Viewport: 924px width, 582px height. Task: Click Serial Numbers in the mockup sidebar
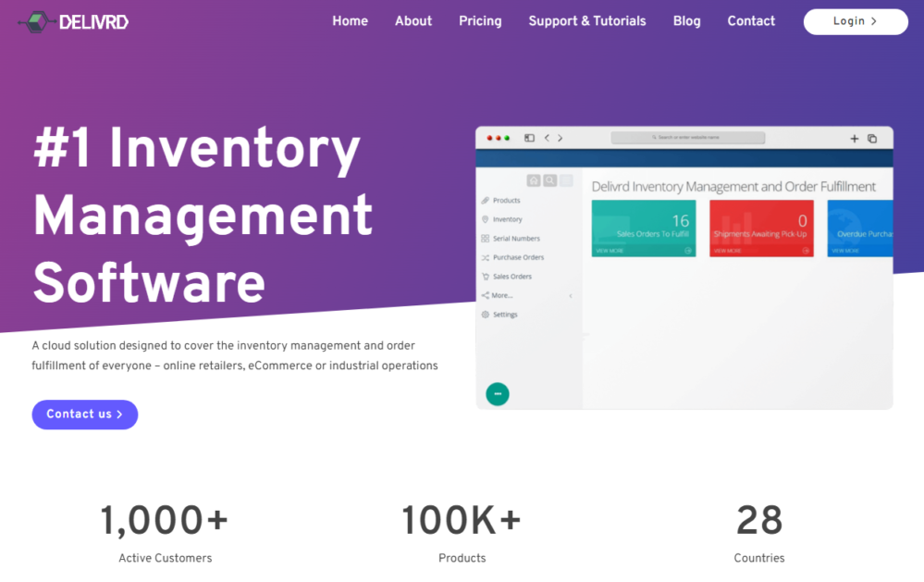point(511,238)
